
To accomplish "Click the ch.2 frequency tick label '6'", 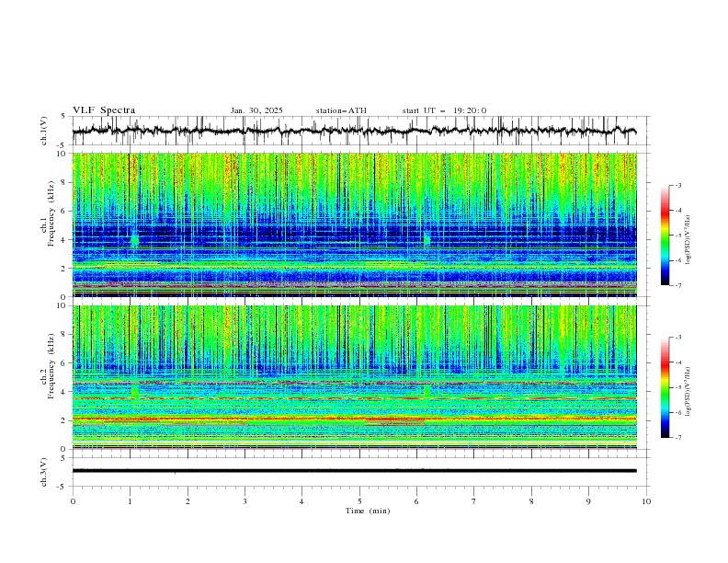I will [x=64, y=363].
